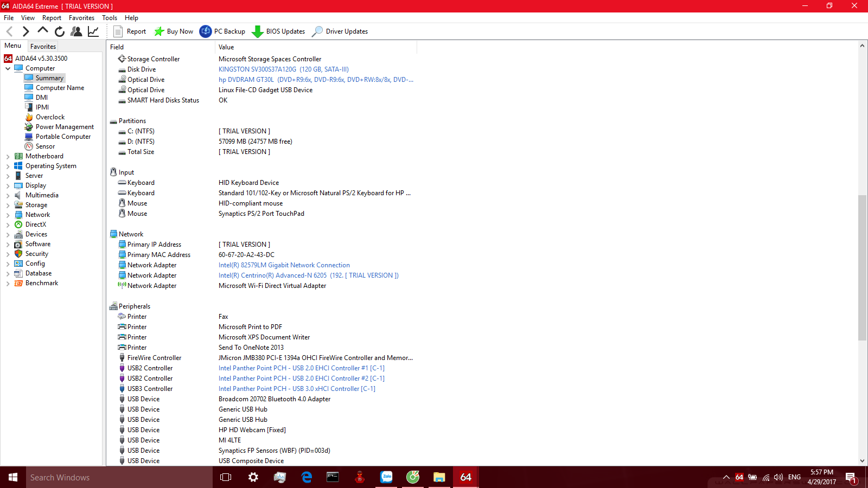868x488 pixels.
Task: Select Portable Computer tree item
Action: [63, 137]
